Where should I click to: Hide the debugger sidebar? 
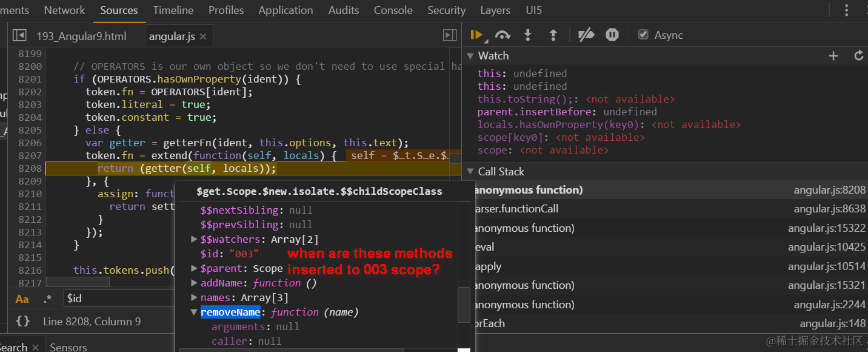click(450, 35)
